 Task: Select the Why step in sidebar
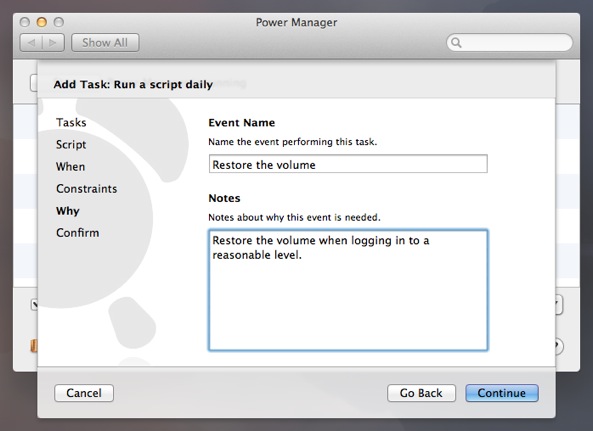[x=68, y=211]
